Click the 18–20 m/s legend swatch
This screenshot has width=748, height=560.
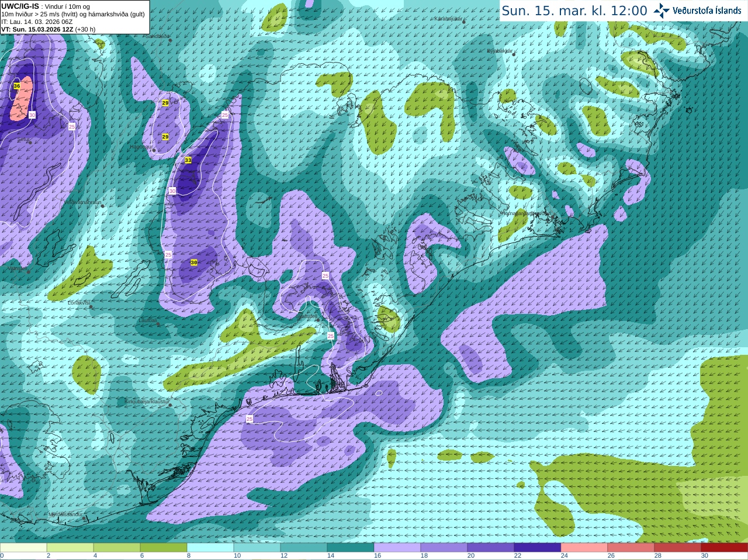click(444, 548)
